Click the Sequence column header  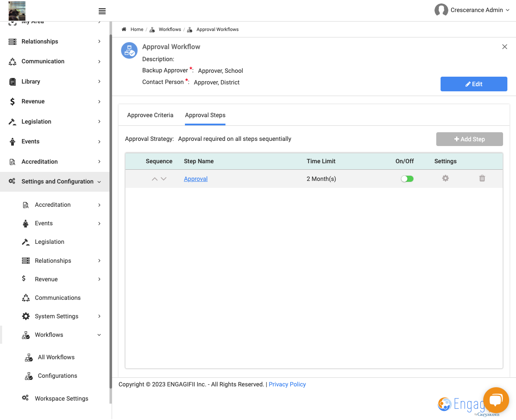pyautogui.click(x=159, y=161)
